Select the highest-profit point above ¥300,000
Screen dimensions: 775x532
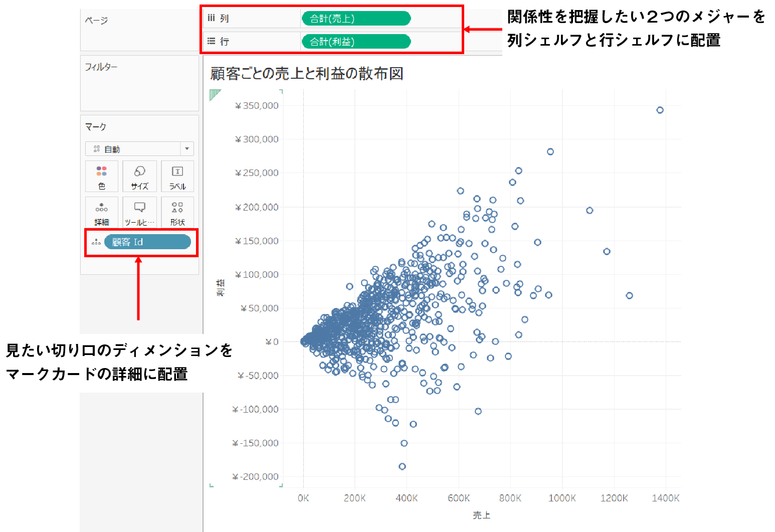[660, 110]
